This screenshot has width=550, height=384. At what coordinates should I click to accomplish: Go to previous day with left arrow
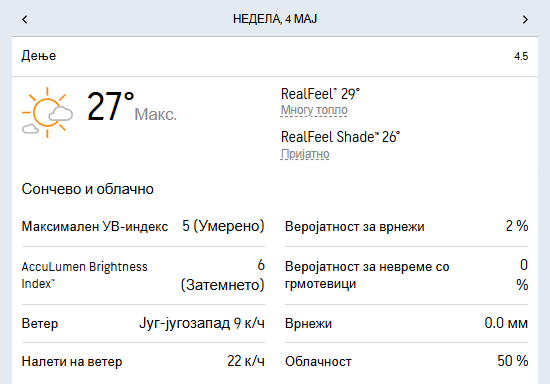[x=25, y=19]
